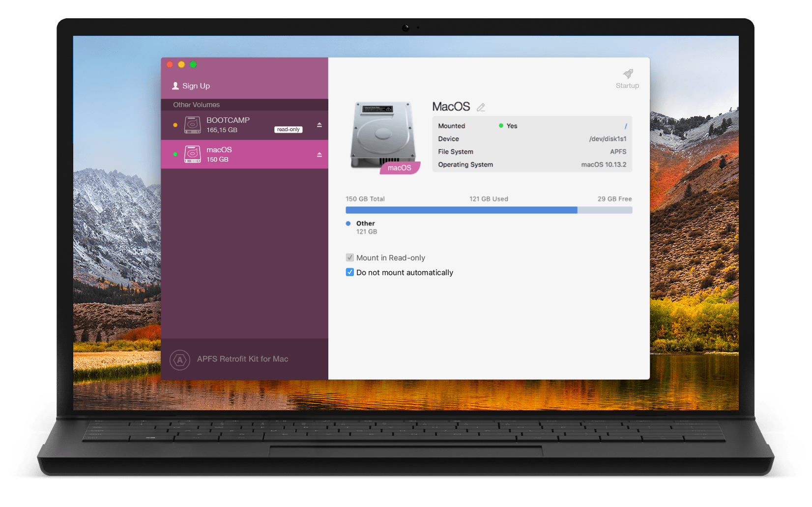The width and height of the screenshot is (812, 507).
Task: Select the macOS 150 GB volume
Action: point(244,154)
